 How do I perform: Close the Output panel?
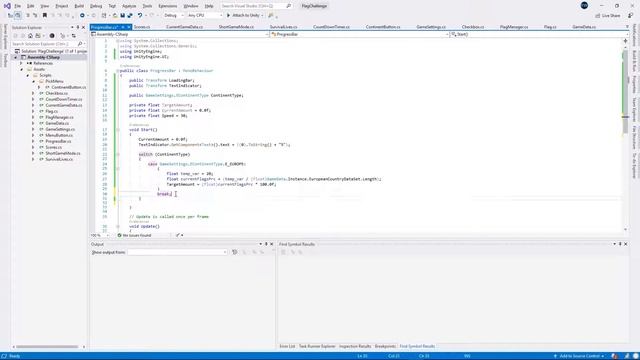272,244
